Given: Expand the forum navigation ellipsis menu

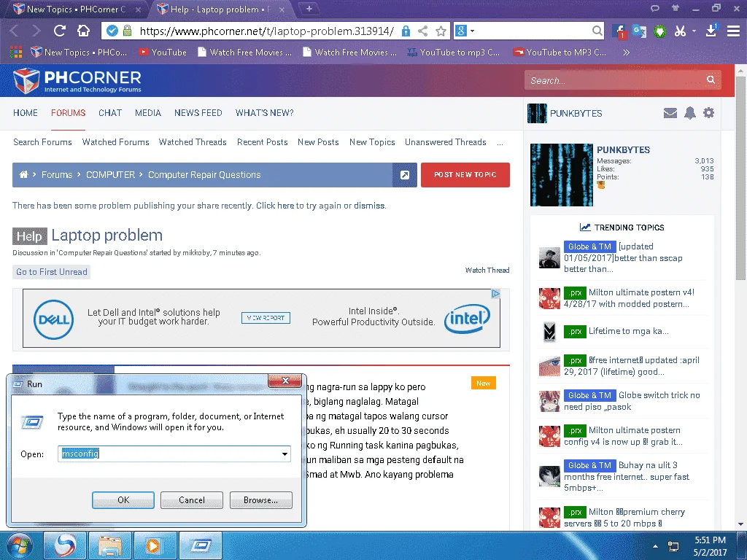Looking at the screenshot, I should [500, 142].
